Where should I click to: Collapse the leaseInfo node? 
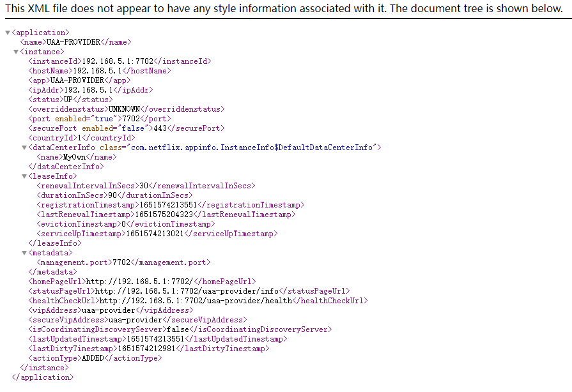pyautogui.click(x=24, y=176)
